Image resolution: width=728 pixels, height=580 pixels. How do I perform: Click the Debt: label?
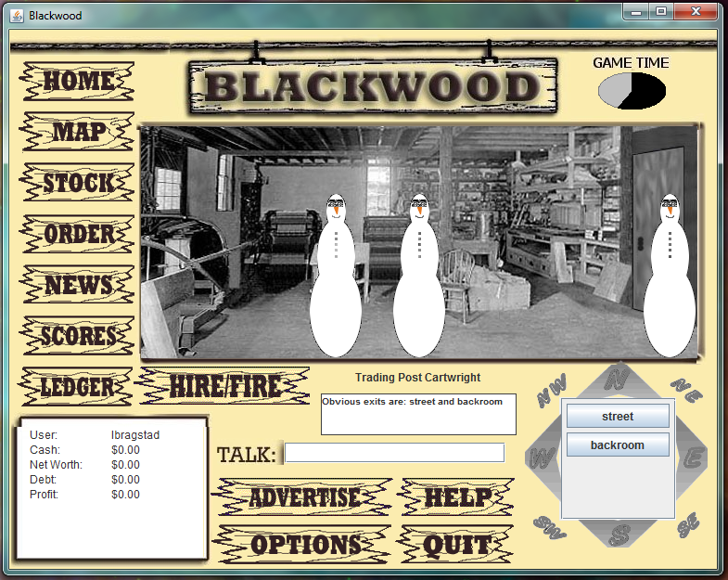pyautogui.click(x=43, y=480)
